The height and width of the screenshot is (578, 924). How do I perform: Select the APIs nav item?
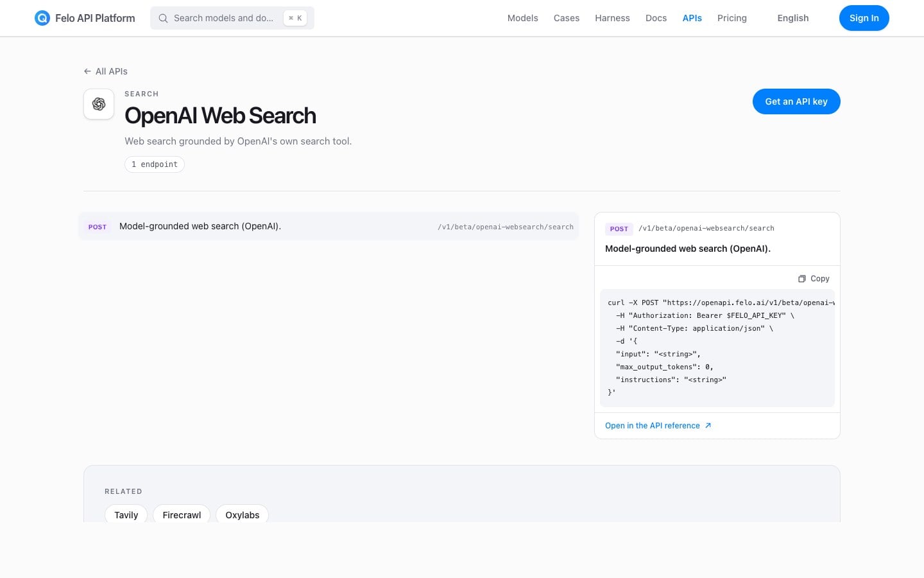(692, 18)
